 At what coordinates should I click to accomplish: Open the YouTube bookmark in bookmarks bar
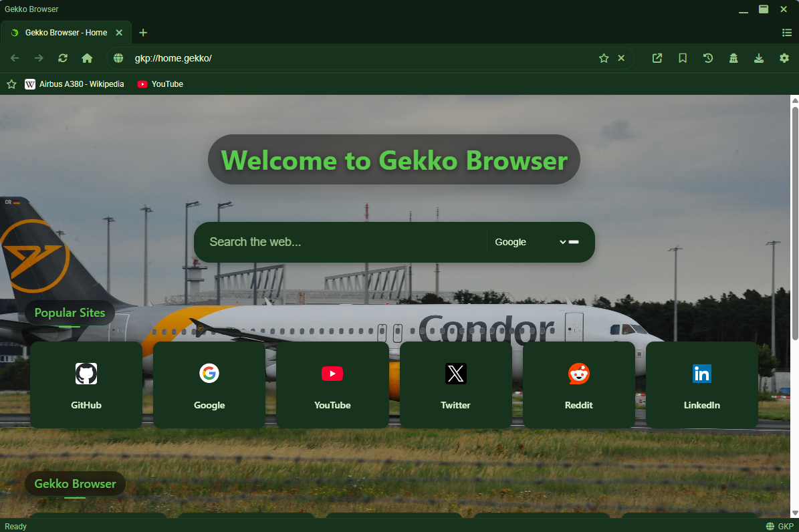[x=160, y=84]
